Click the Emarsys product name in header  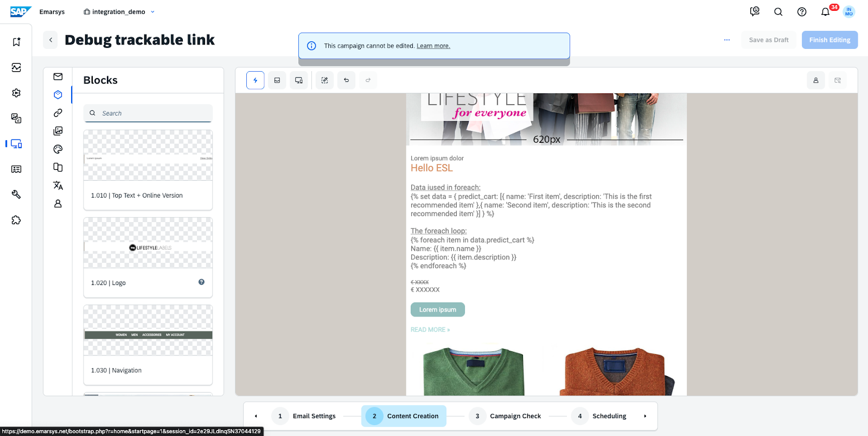[52, 11]
